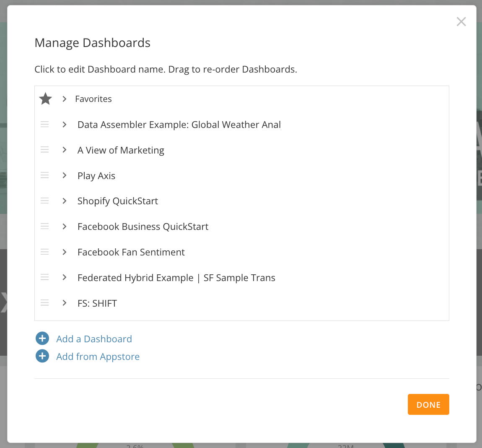Expand the Favorites group
Image resolution: width=482 pixels, height=448 pixels.
point(64,99)
